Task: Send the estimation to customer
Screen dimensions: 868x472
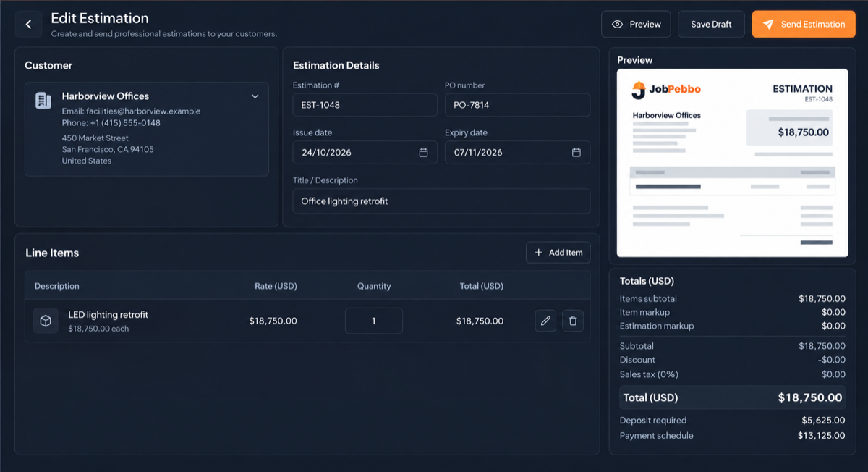Action: pyautogui.click(x=804, y=24)
